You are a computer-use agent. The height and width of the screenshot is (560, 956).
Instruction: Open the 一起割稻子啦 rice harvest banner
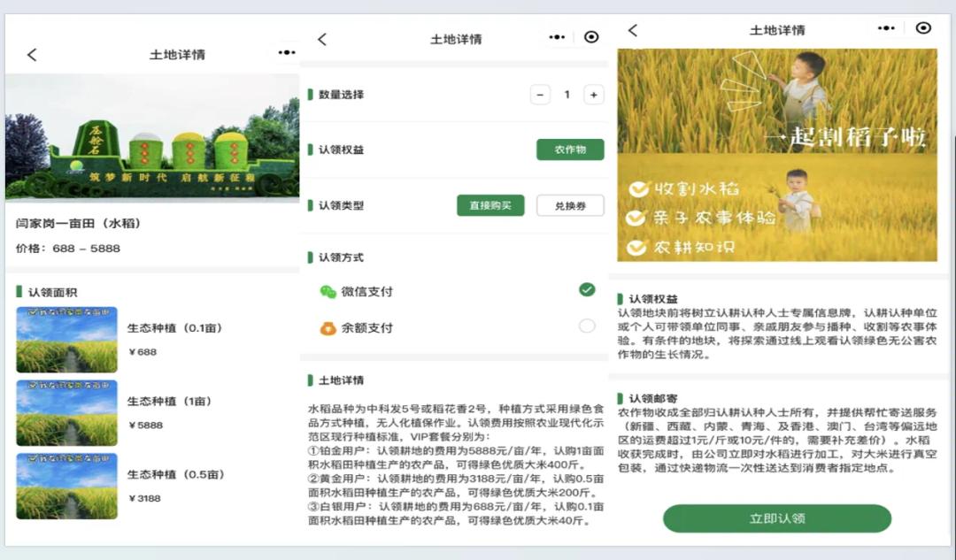(x=777, y=155)
